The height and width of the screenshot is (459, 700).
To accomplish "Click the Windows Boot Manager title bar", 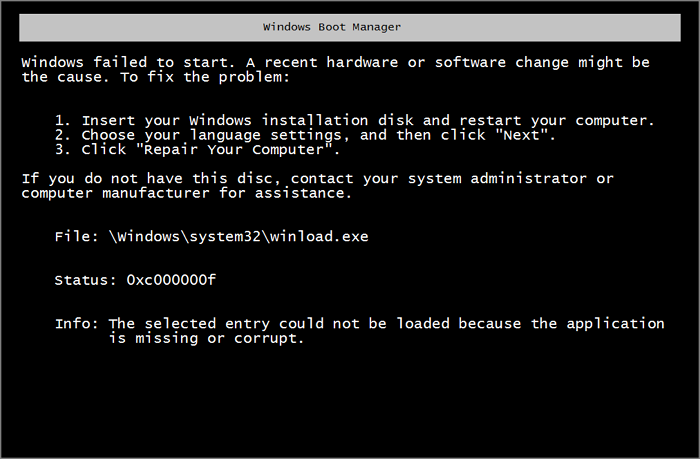I will (x=349, y=26).
